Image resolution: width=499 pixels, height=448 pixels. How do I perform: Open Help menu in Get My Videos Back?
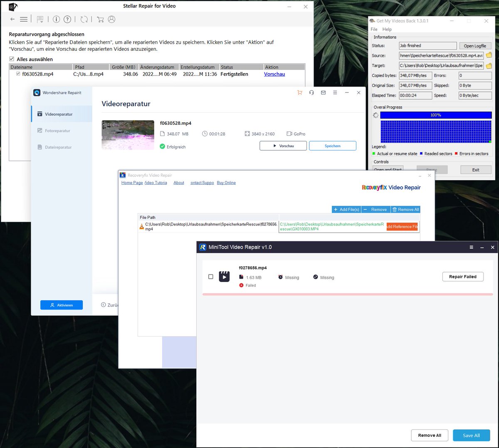coord(387,29)
